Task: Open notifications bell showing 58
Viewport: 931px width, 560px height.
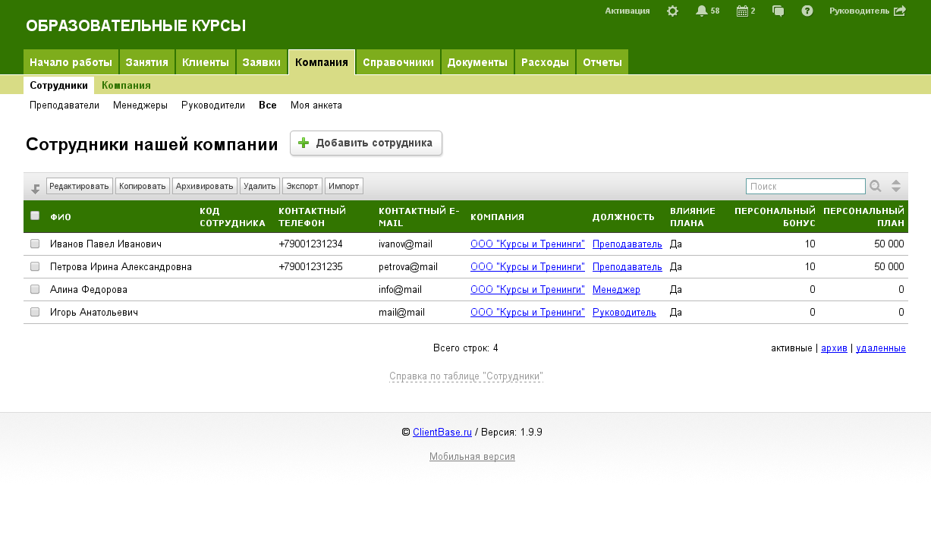Action: [701, 11]
